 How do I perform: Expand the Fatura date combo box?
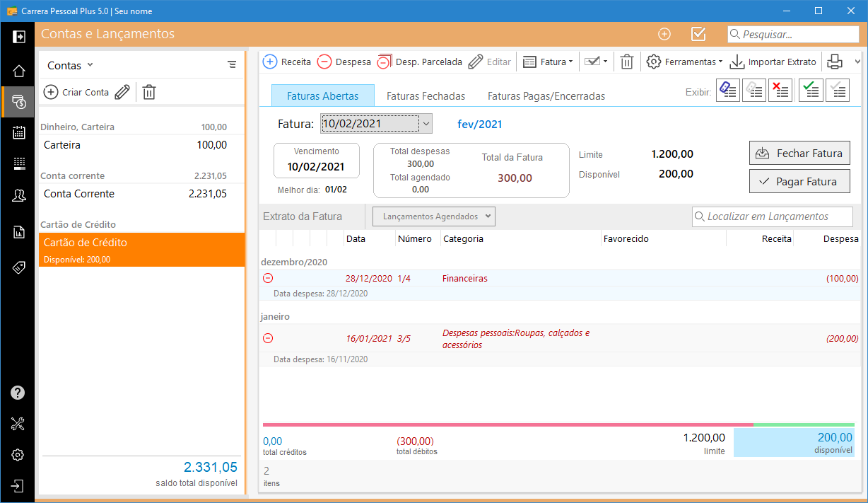point(426,124)
